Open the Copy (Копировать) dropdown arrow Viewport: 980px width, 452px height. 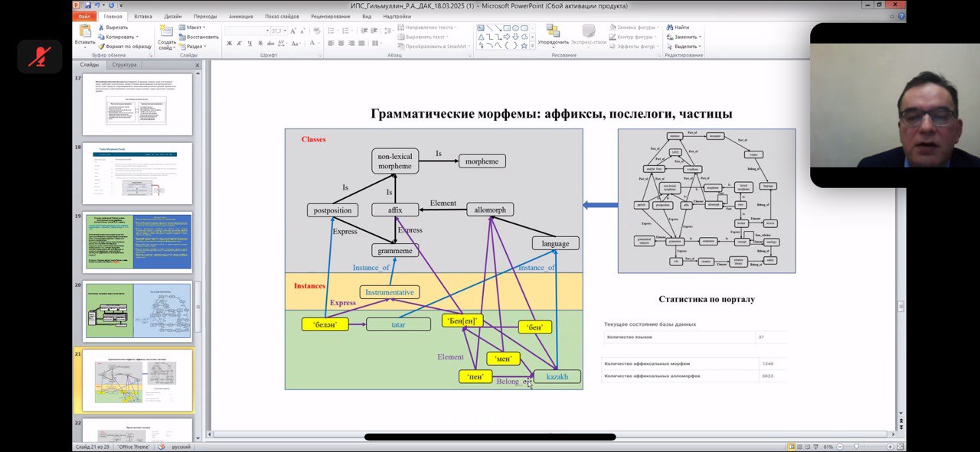137,37
